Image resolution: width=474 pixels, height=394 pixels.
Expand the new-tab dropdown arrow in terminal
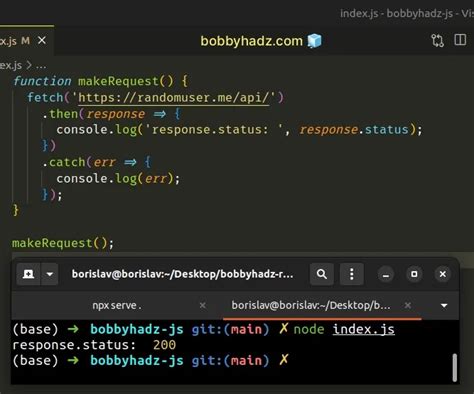coord(50,274)
